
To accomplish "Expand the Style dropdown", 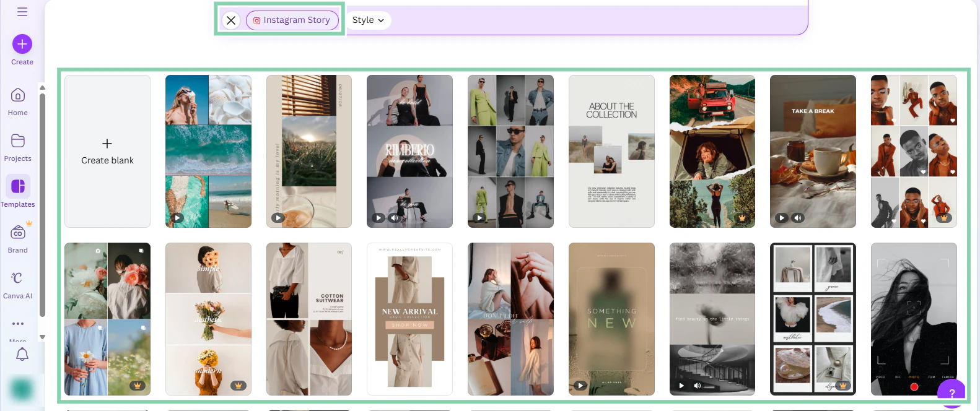I will 368,20.
